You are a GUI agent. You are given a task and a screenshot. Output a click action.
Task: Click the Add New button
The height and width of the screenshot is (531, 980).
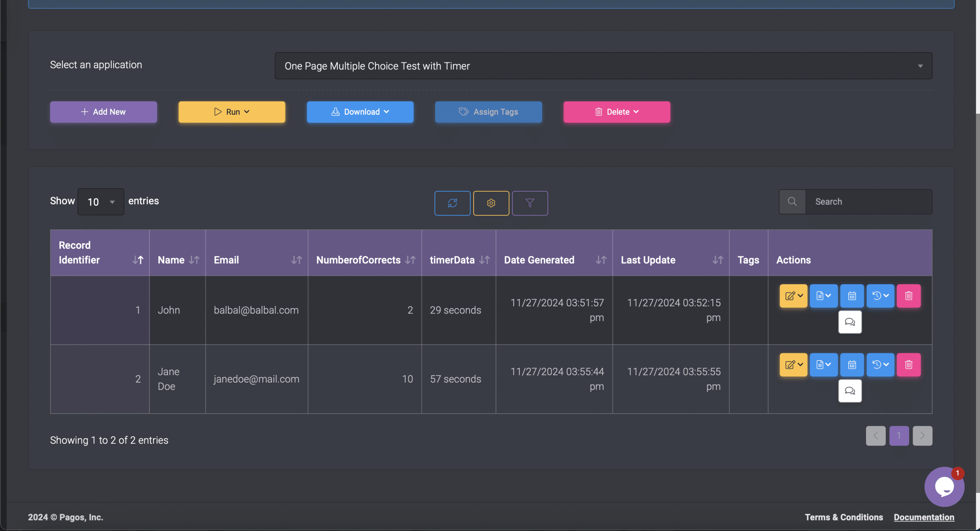click(x=103, y=112)
